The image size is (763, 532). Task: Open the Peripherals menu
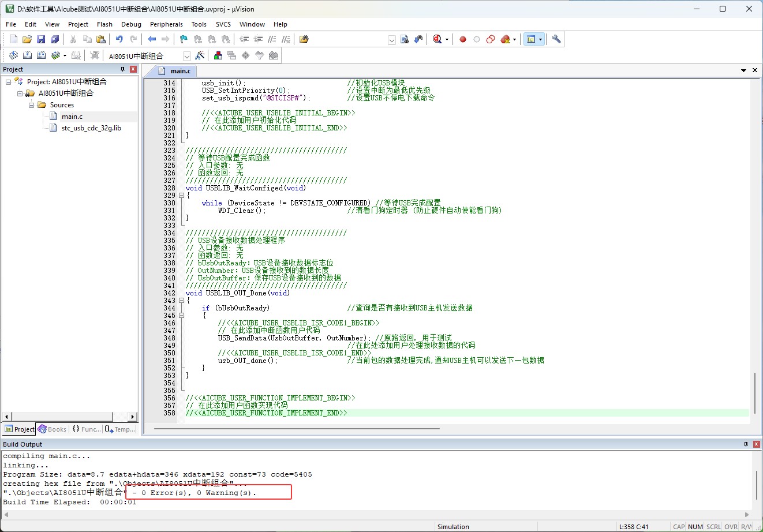click(166, 24)
